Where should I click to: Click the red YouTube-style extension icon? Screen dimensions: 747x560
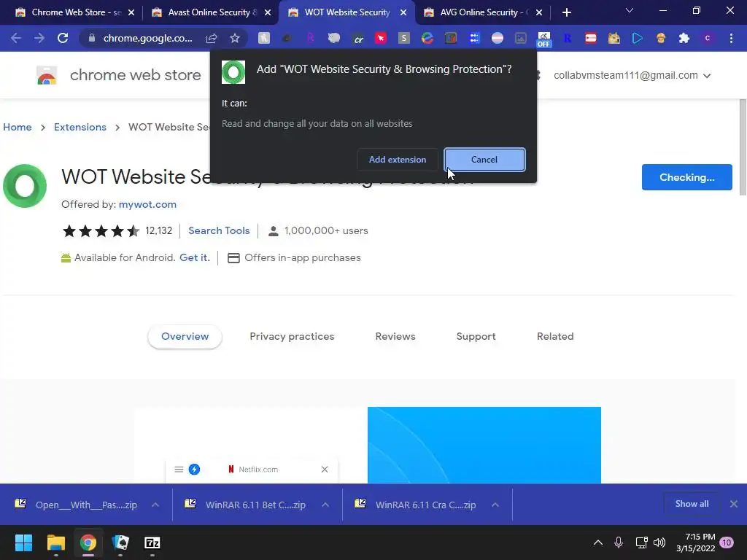(591, 38)
